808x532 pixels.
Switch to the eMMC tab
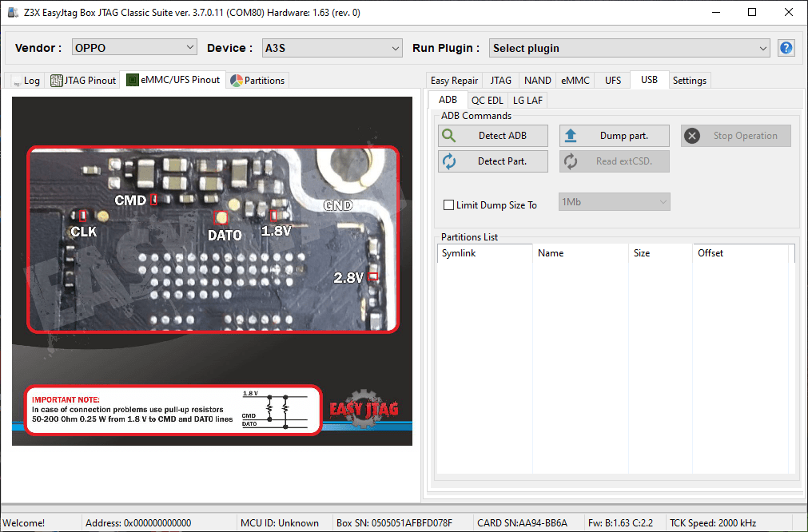(x=575, y=81)
